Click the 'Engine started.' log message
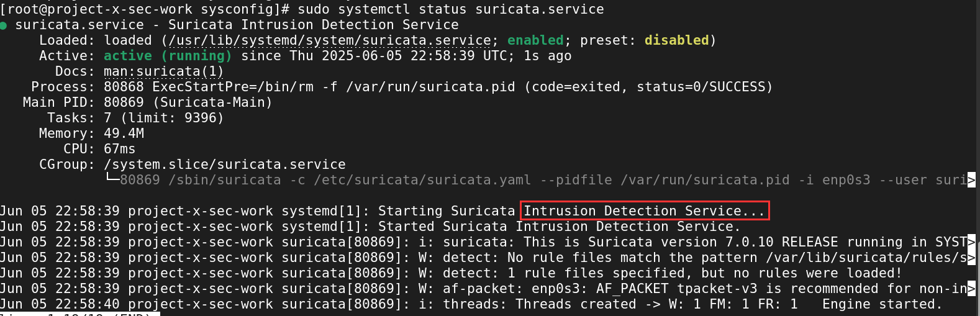Screen dimensions: 980x316 [x=882, y=304]
